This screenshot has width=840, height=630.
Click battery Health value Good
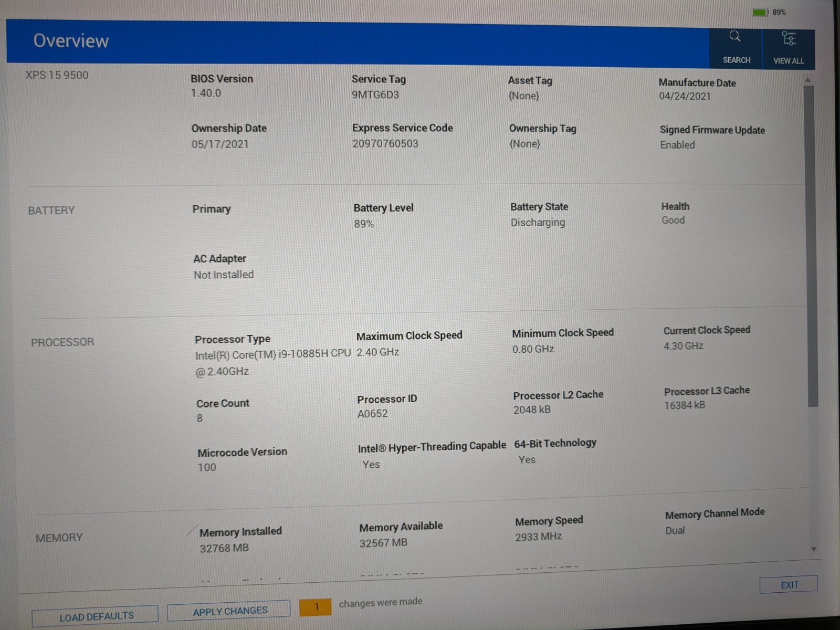point(673,220)
